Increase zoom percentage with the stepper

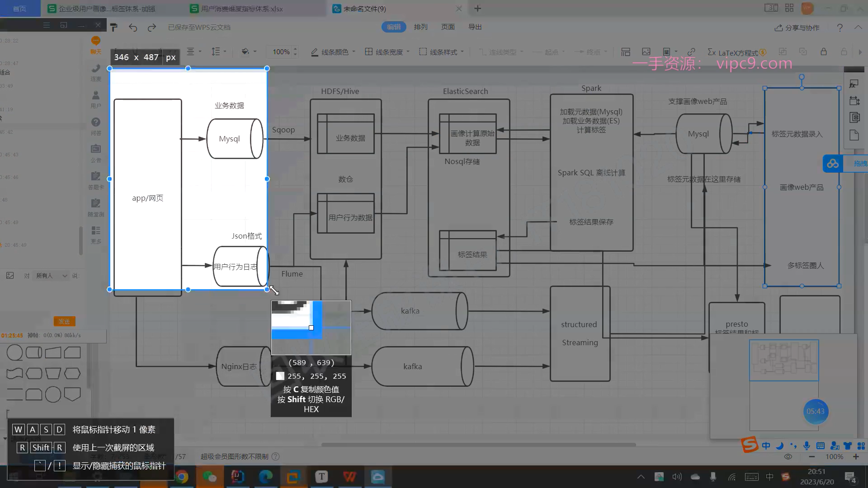[295, 49]
